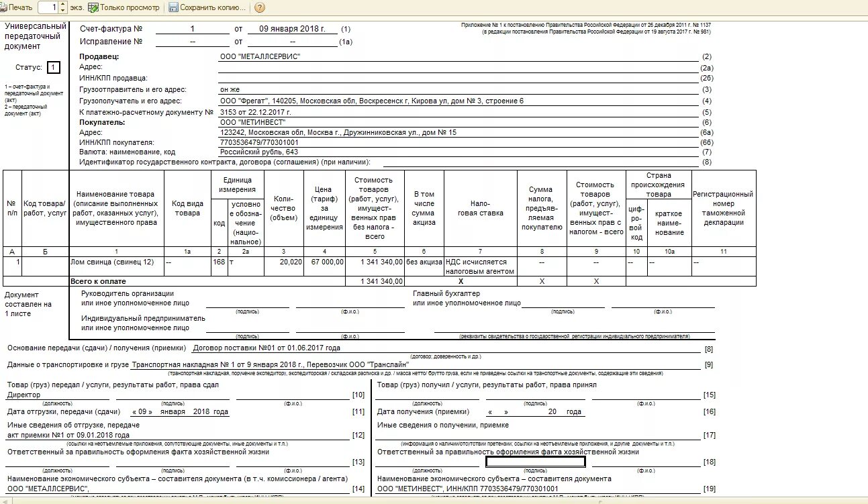Increase the number of copies with up arrow

click(x=62, y=5)
